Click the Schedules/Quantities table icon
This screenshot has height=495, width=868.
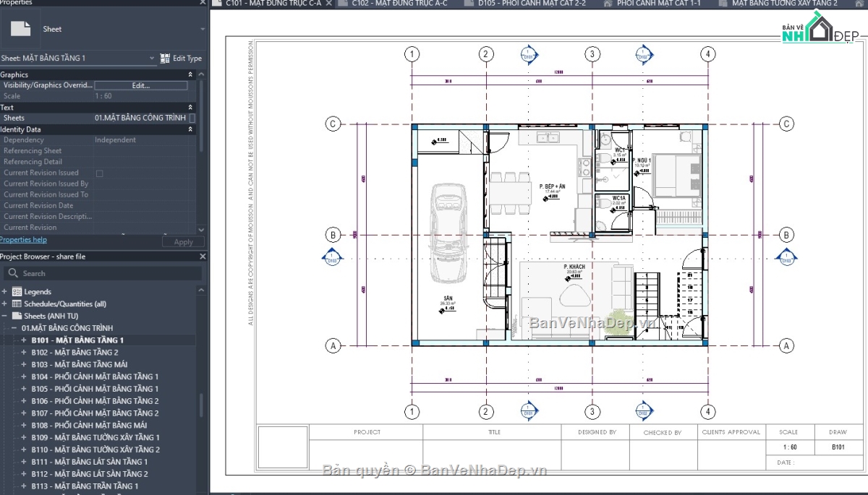(17, 304)
